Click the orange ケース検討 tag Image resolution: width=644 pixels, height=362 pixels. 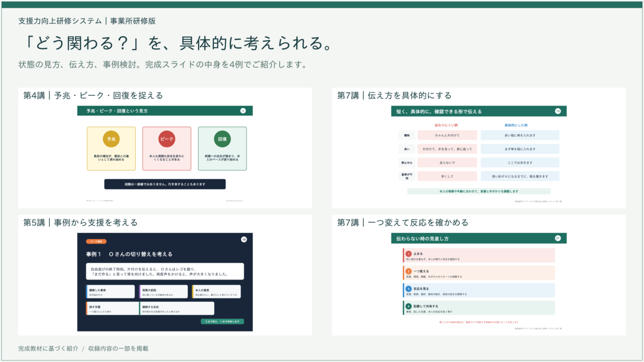click(x=96, y=241)
